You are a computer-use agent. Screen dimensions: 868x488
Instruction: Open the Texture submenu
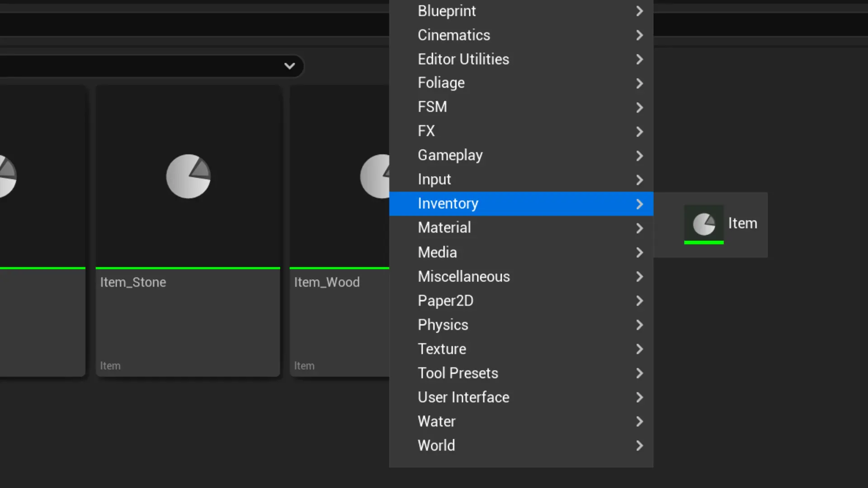click(x=521, y=349)
